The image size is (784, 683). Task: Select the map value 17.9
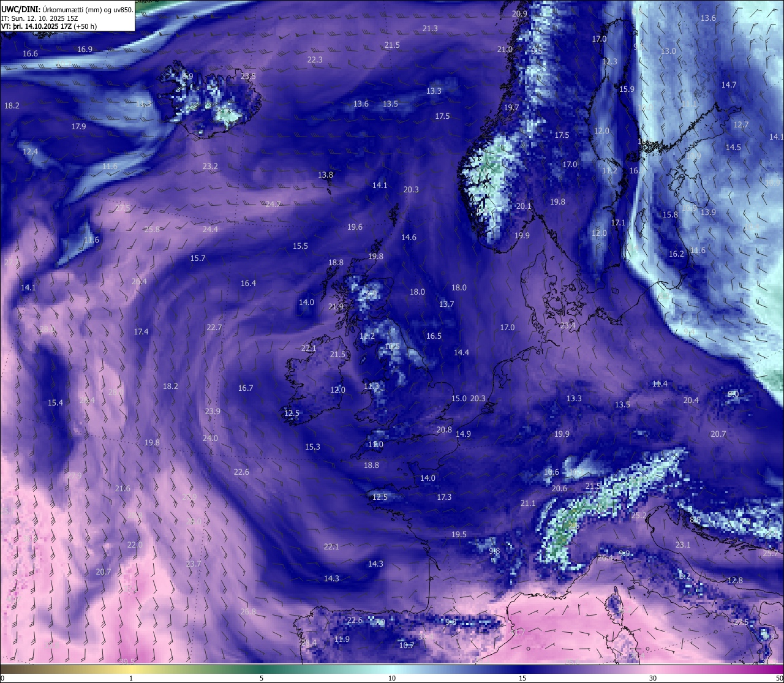(x=78, y=127)
